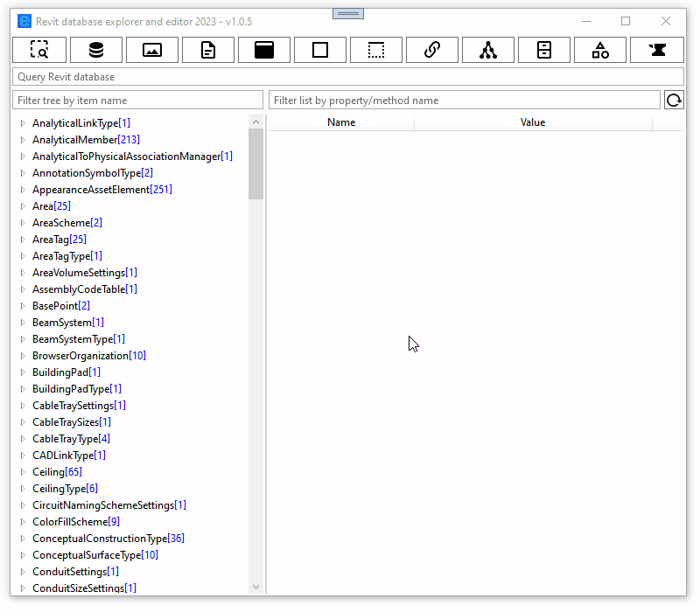Minimize the Revit explorer window

coord(586,21)
